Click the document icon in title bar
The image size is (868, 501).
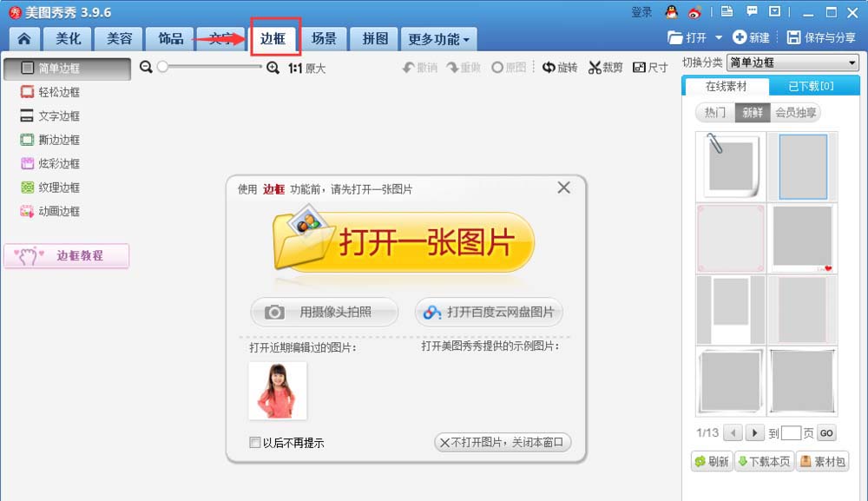point(727,11)
